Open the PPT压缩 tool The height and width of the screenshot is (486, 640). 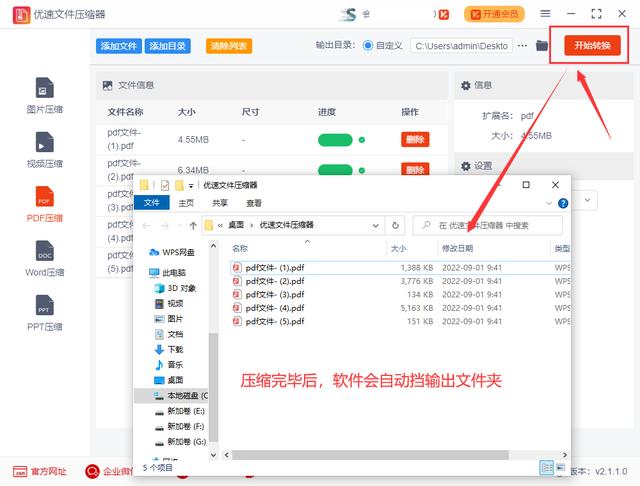click(x=44, y=313)
